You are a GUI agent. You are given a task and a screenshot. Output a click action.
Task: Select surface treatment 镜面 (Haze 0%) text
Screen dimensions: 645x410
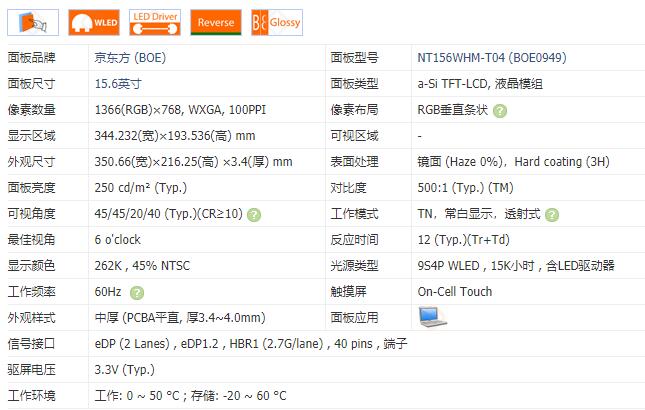point(513,162)
